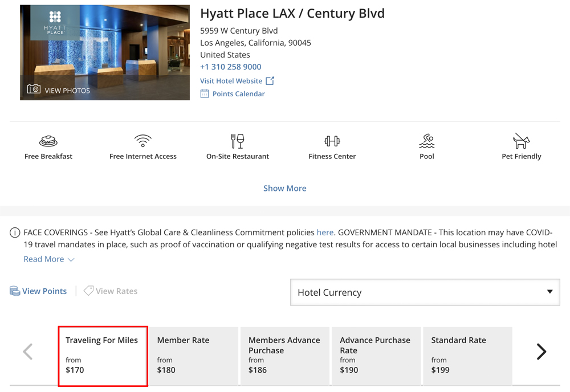Image resolution: width=570 pixels, height=392 pixels.
Task: Click the $170 price under Traveling For Miles
Action: tap(75, 370)
